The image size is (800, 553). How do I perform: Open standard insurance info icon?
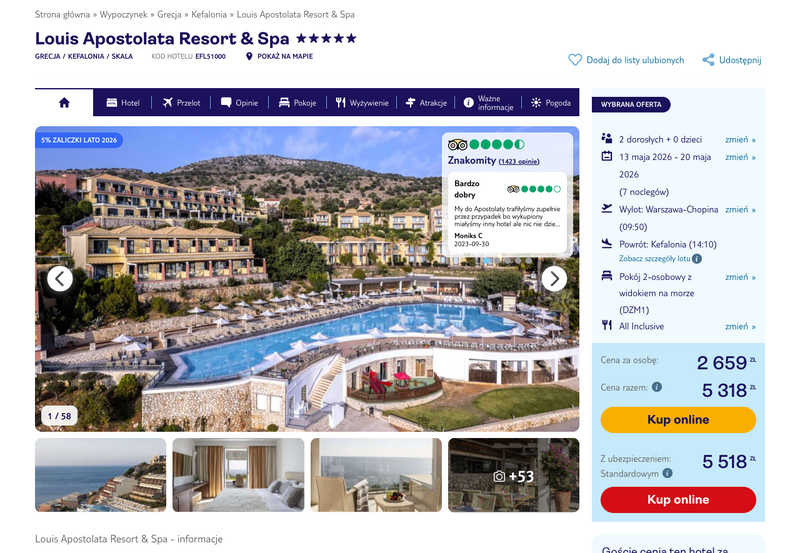point(667,473)
